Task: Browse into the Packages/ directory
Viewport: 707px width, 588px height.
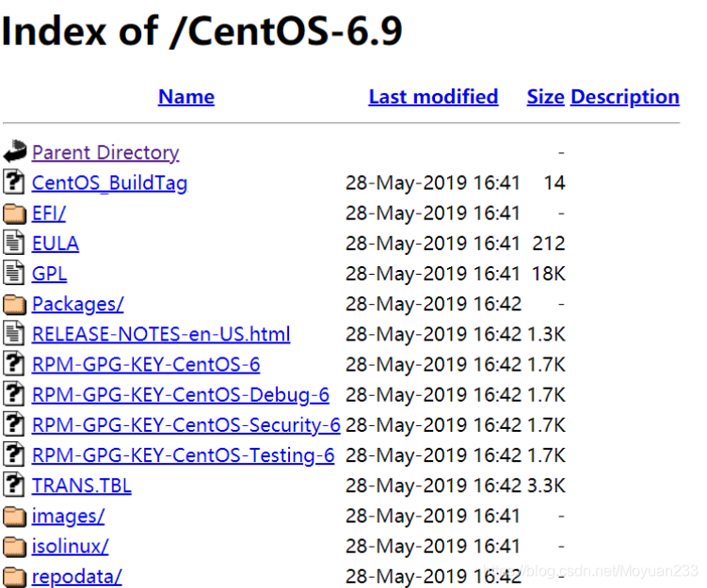Action: (77, 304)
